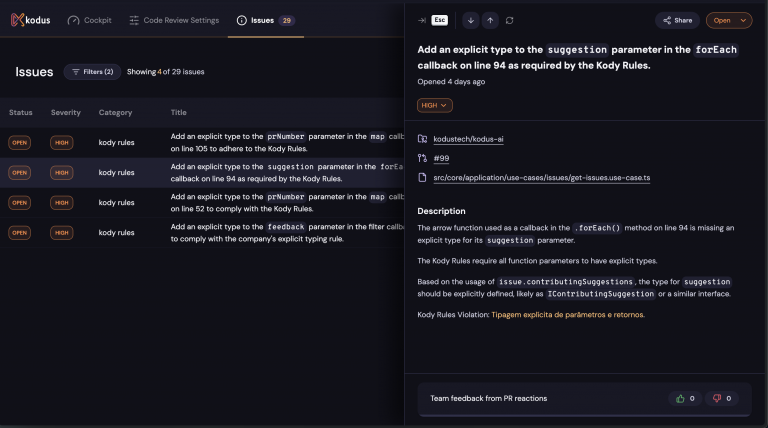The width and height of the screenshot is (768, 428).
Task: Collapse the detail panel arrow icon
Action: pos(422,21)
